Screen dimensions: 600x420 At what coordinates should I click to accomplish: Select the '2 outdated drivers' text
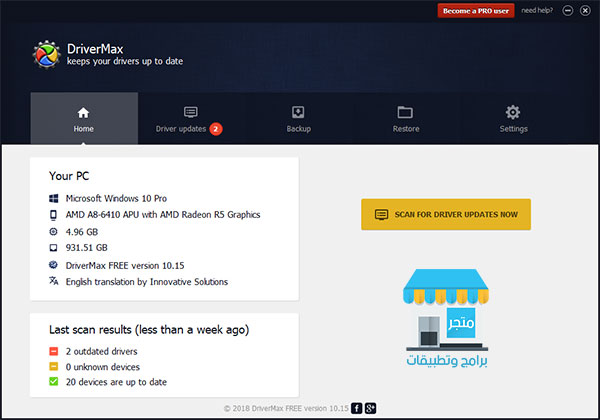click(101, 351)
